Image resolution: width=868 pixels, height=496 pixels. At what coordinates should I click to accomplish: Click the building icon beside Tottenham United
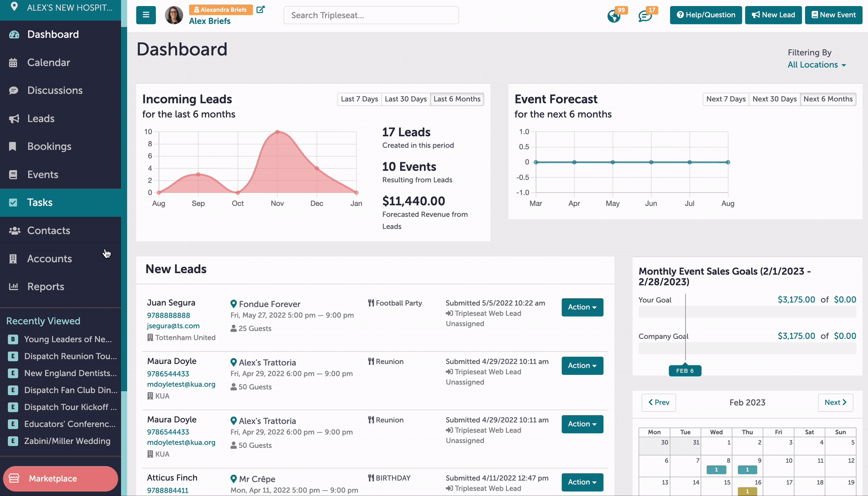tap(150, 337)
